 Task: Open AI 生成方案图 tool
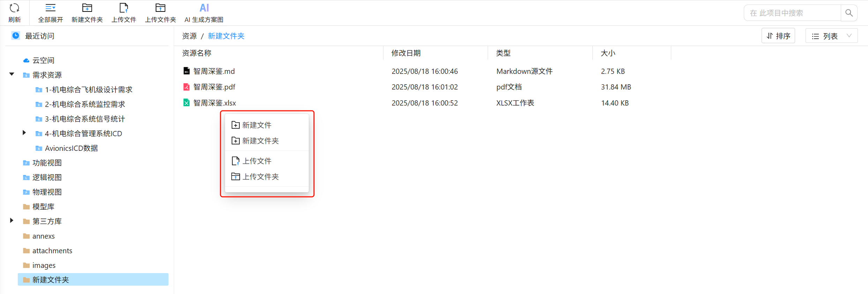pos(204,13)
